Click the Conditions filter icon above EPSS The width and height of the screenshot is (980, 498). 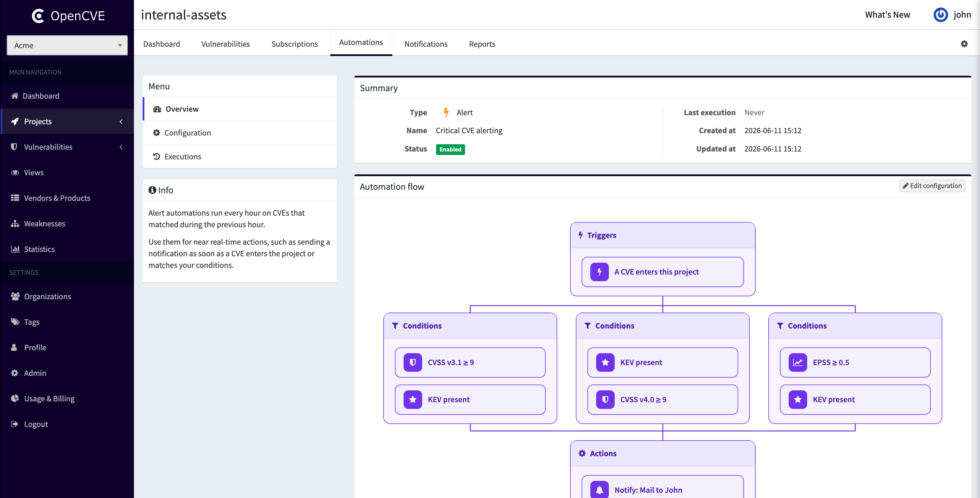click(x=780, y=326)
